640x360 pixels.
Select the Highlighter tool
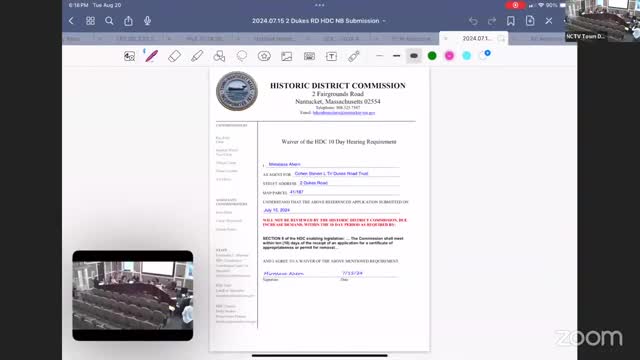pyautogui.click(x=197, y=56)
